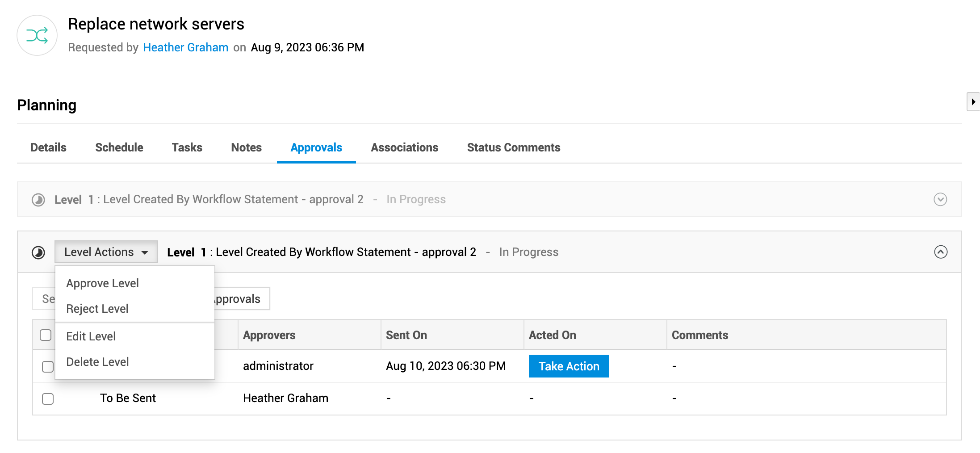The image size is (980, 453).
Task: Expand the first collapsed Level 1 row chevron
Action: point(940,199)
